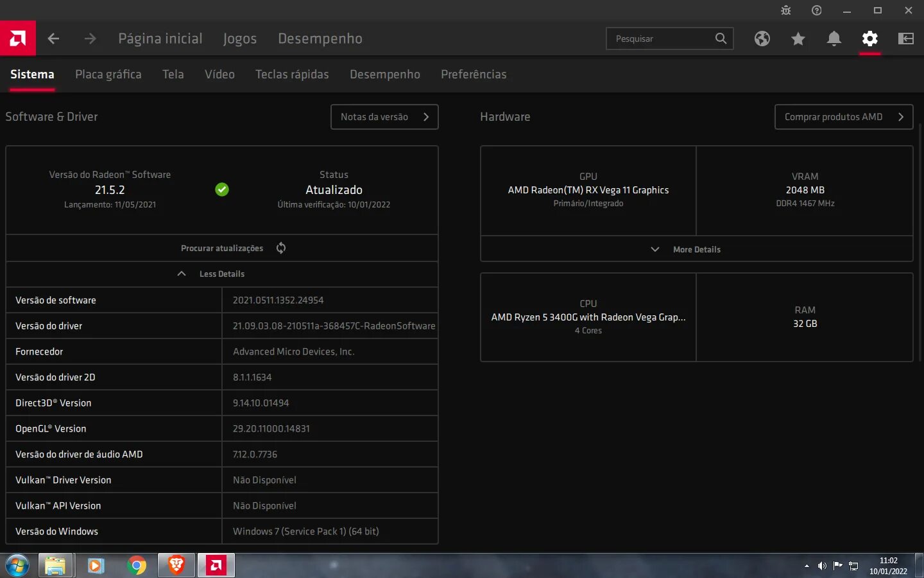Image resolution: width=924 pixels, height=578 pixels.
Task: Toggle the sidebar panel icon
Action: tap(906, 39)
